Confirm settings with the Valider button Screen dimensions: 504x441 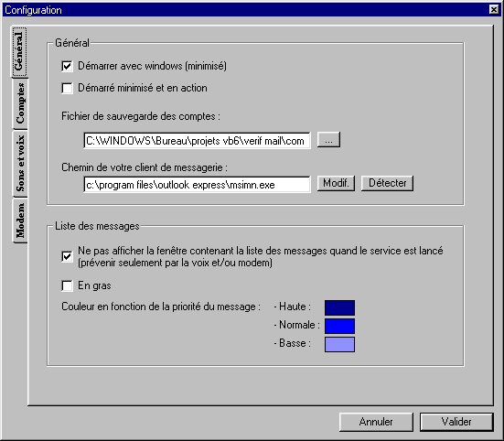pos(456,422)
